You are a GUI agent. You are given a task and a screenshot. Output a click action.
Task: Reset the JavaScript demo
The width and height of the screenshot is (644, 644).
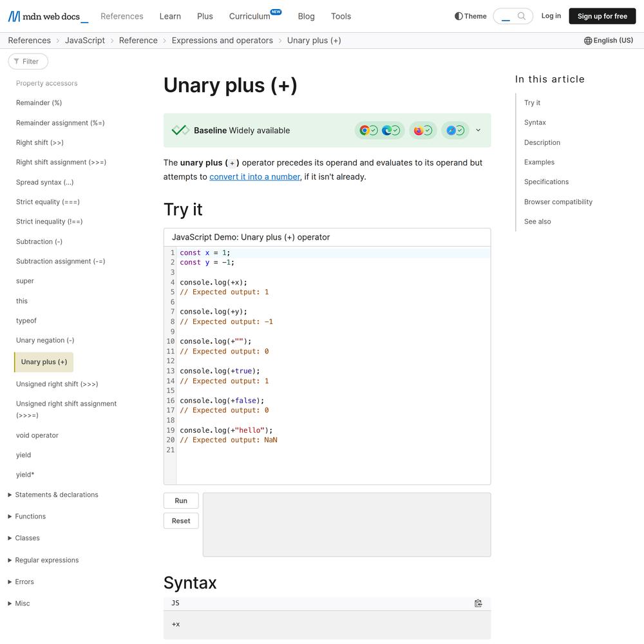pos(181,521)
